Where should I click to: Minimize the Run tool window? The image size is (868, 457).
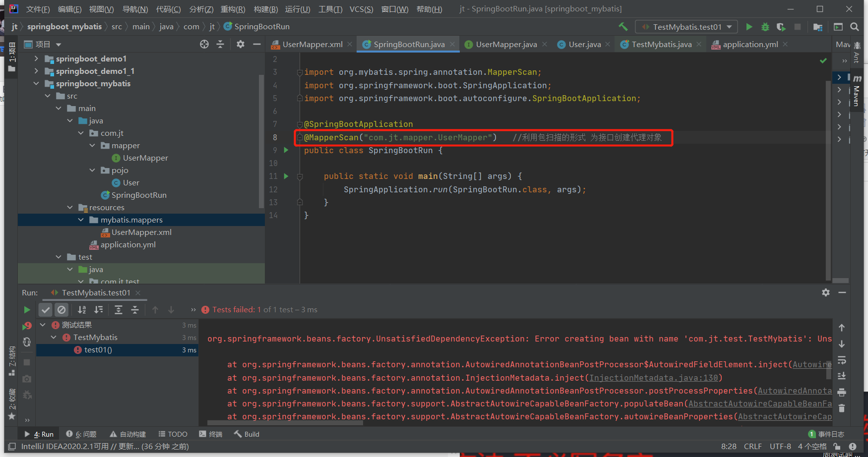[842, 292]
